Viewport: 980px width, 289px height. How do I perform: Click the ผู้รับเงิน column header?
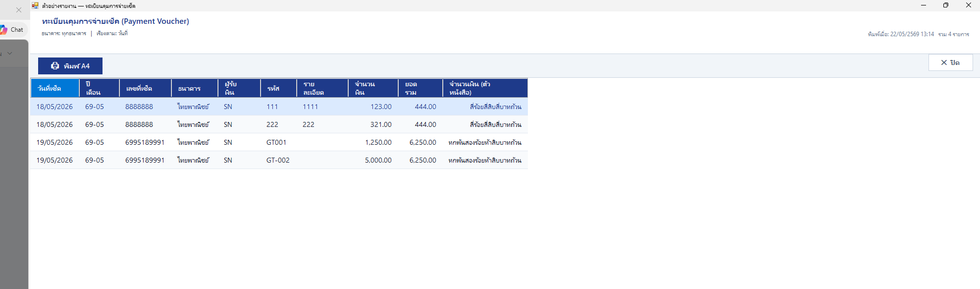click(239, 88)
